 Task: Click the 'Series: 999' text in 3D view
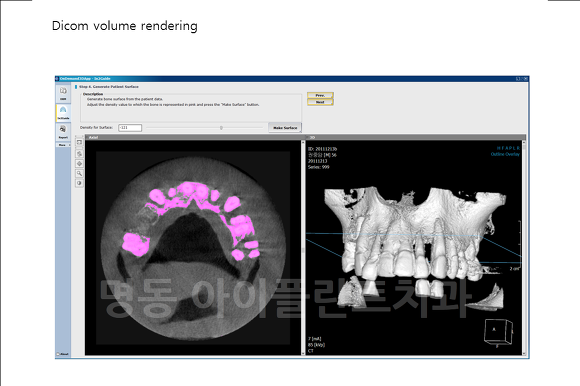click(x=318, y=167)
